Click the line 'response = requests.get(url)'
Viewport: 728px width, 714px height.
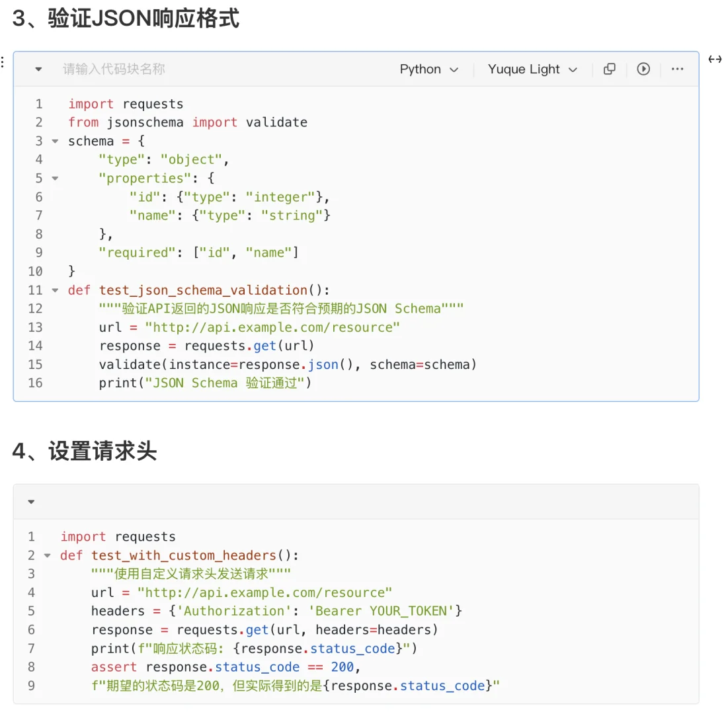point(206,346)
